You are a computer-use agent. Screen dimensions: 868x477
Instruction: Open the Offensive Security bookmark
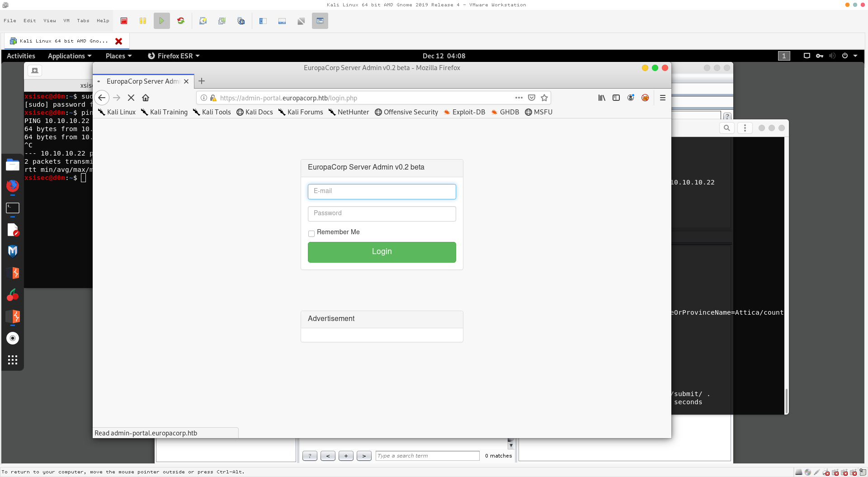pos(406,112)
